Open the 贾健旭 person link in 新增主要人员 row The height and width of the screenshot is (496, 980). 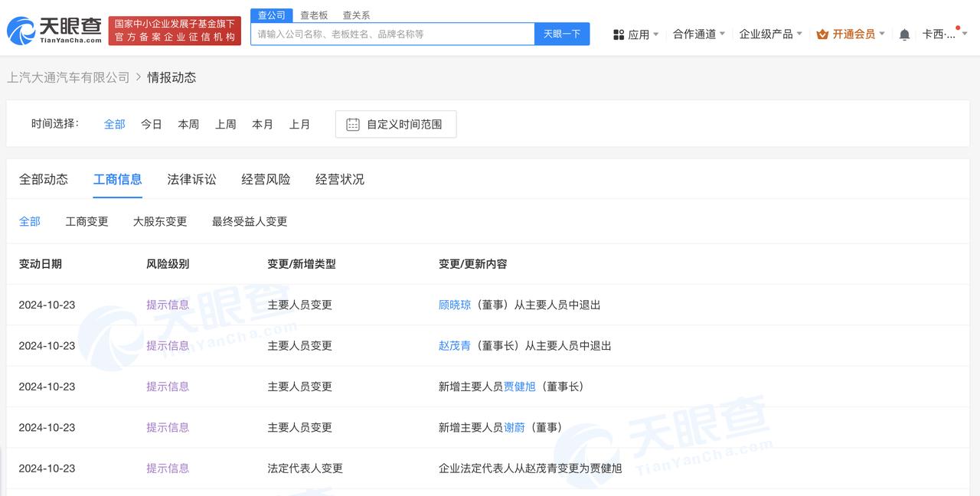520,387
